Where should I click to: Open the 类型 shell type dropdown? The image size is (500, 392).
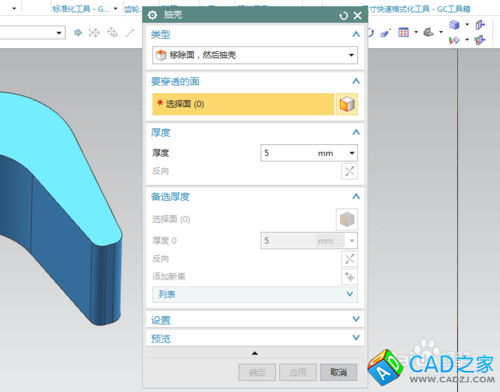[255, 55]
